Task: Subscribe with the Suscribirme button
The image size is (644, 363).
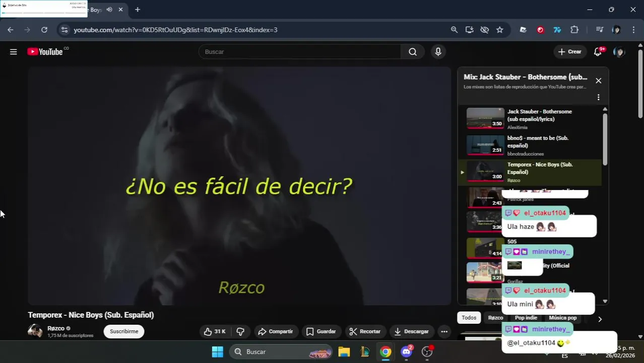Action: [x=124, y=331]
